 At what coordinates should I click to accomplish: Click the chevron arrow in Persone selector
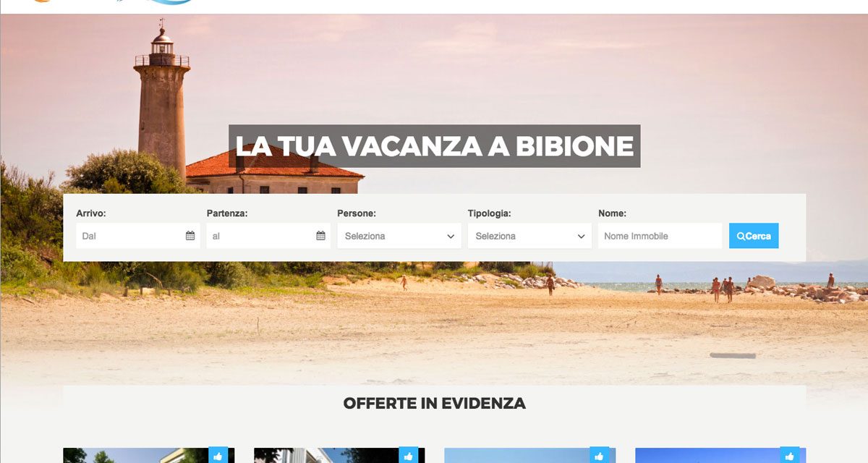coord(451,237)
